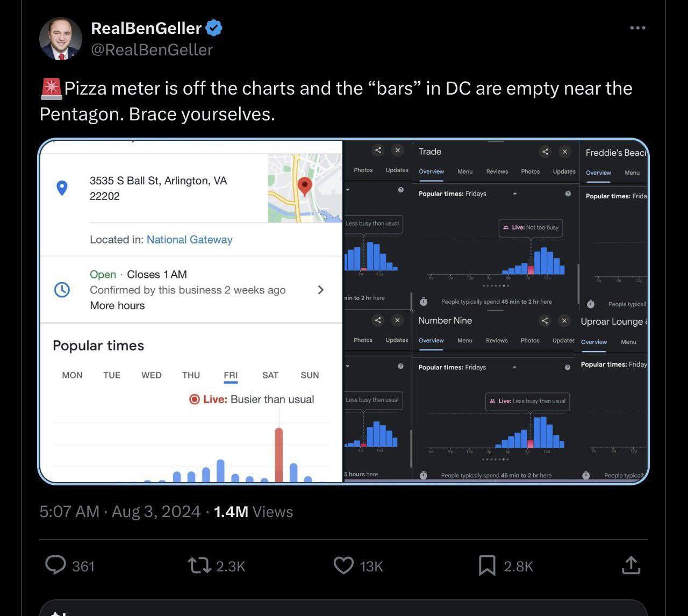Expand the Fridays dropdown in the Trade panel
This screenshot has height=616, width=688.
pyautogui.click(x=514, y=194)
